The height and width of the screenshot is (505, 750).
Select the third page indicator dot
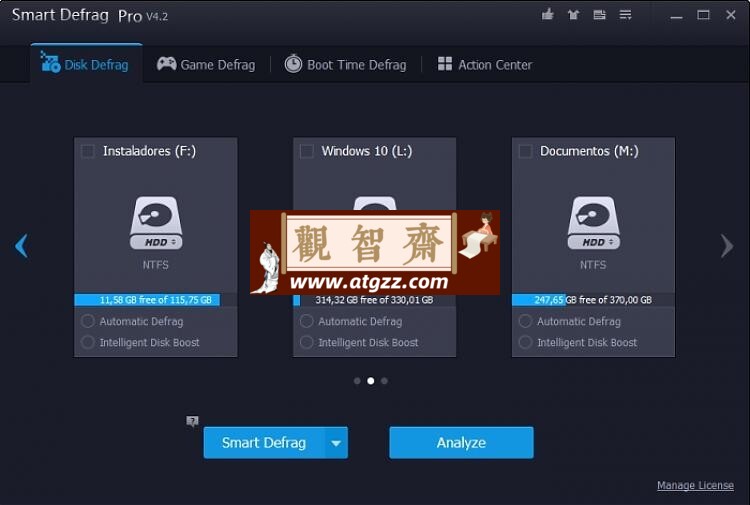point(384,381)
